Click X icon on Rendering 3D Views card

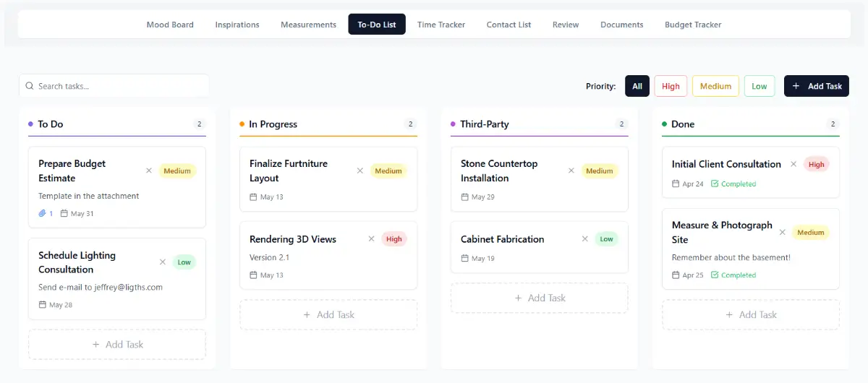(x=371, y=239)
